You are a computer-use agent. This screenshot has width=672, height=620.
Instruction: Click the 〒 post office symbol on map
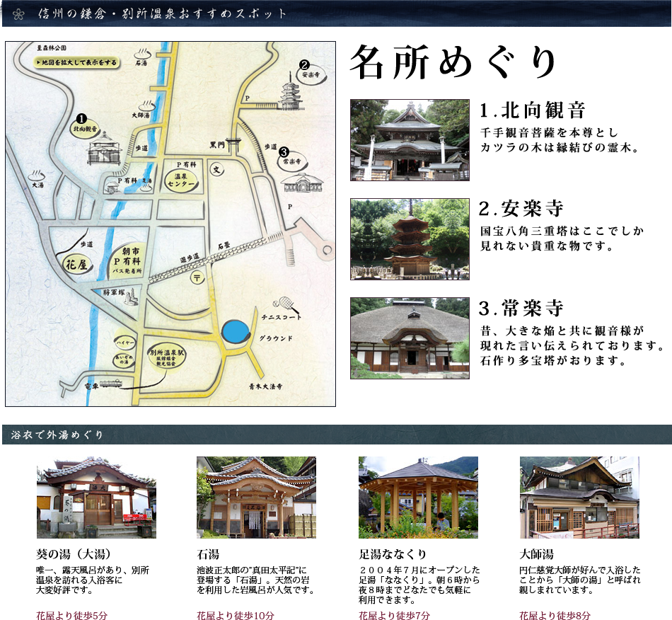pos(197,278)
